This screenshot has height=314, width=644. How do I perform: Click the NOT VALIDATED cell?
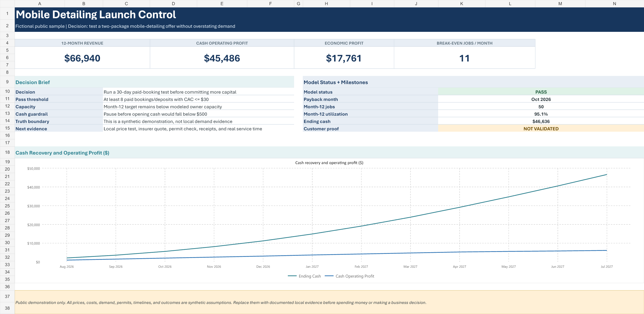point(541,129)
